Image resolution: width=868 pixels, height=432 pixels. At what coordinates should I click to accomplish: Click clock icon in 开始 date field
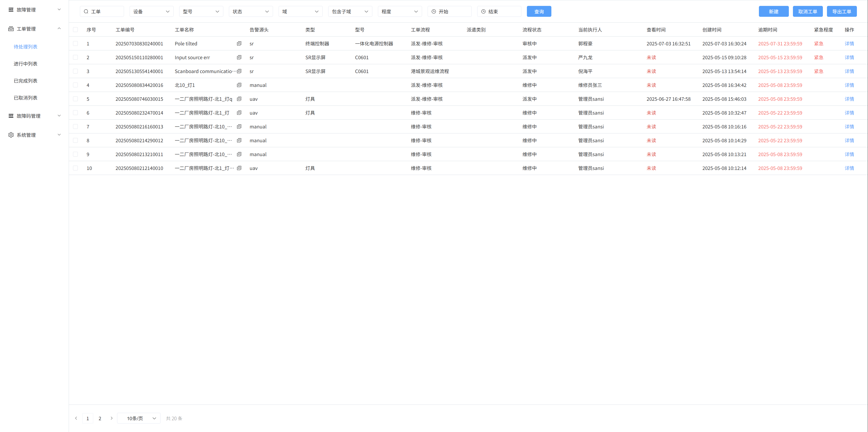point(434,11)
